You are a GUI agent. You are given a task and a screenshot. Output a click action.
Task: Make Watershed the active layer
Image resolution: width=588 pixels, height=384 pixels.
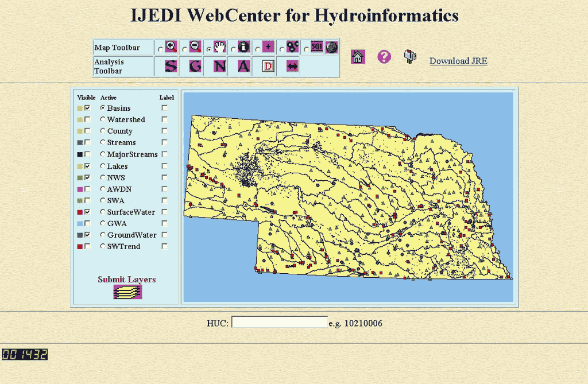[x=103, y=119]
